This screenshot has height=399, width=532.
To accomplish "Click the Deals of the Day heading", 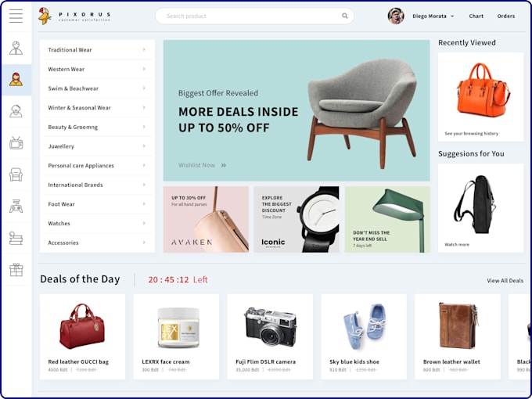I will 80,279.
